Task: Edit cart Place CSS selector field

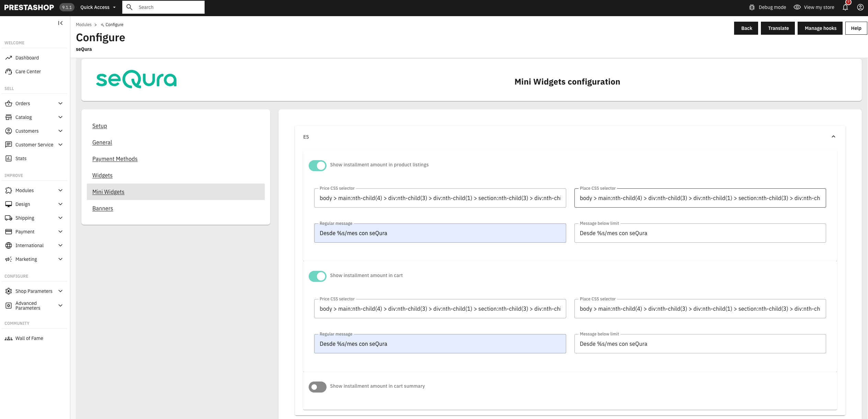Action: click(700, 309)
